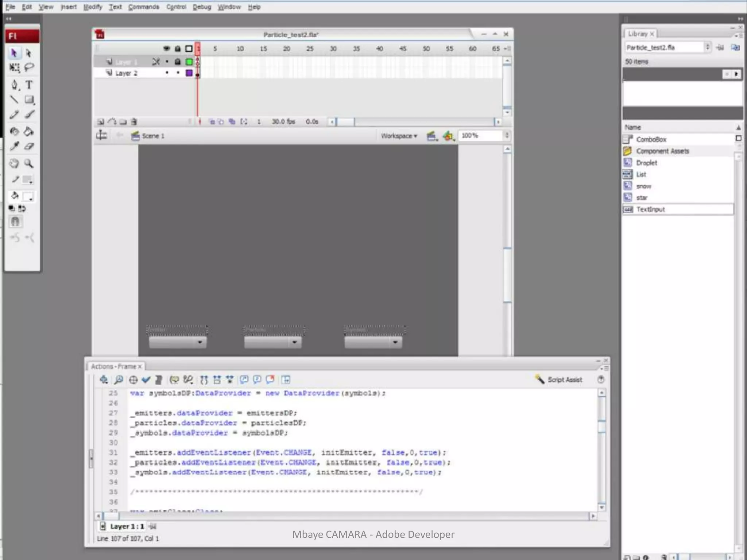Click Scene 1 breadcrumb
This screenshot has height=560, width=747.
click(x=148, y=136)
